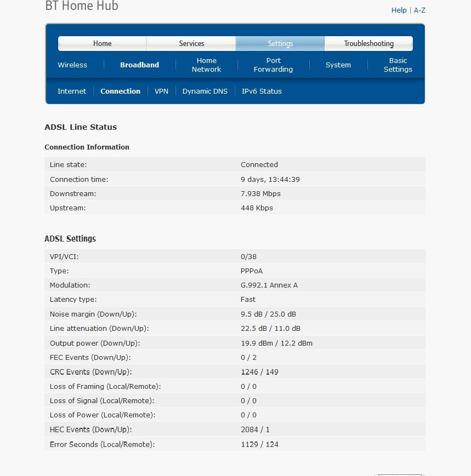Open Port Forwarding settings
This screenshot has height=476, width=471.
273,65
